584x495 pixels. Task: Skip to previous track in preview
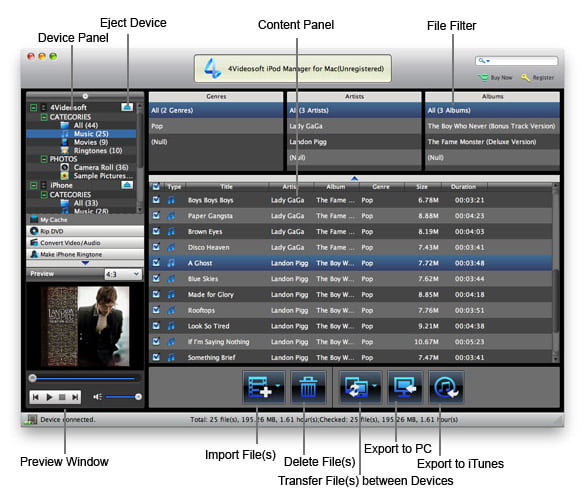pos(36,397)
